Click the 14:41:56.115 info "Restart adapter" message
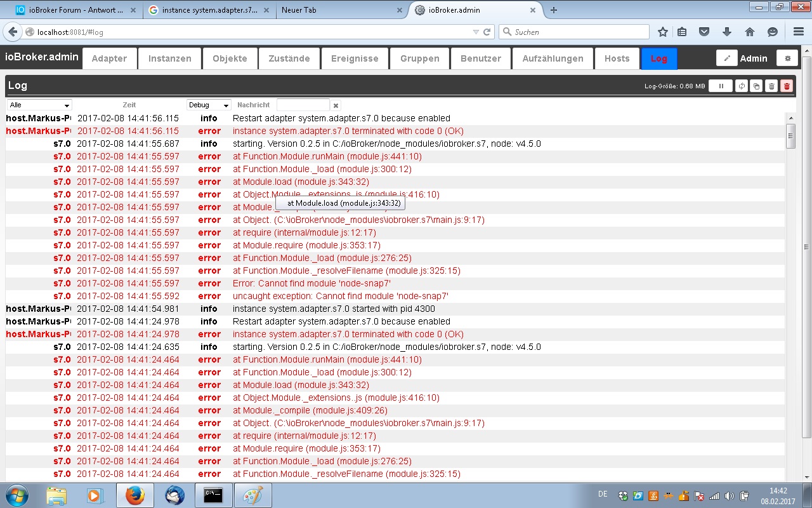The image size is (812, 508). [x=341, y=118]
